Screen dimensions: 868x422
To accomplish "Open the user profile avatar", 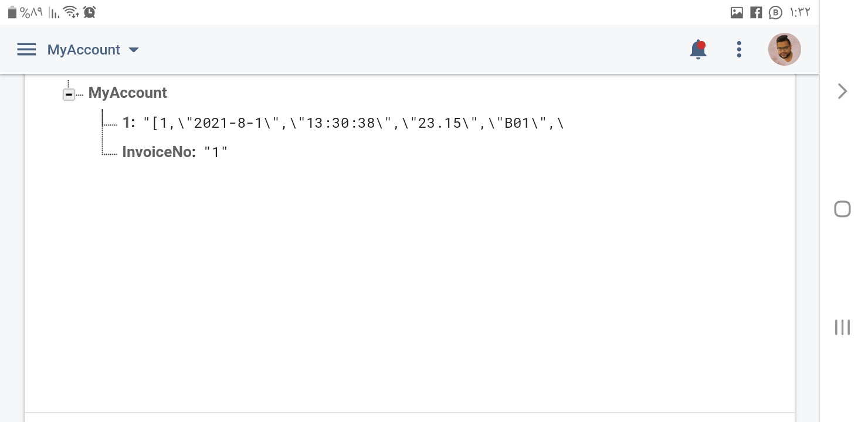I will 785,49.
